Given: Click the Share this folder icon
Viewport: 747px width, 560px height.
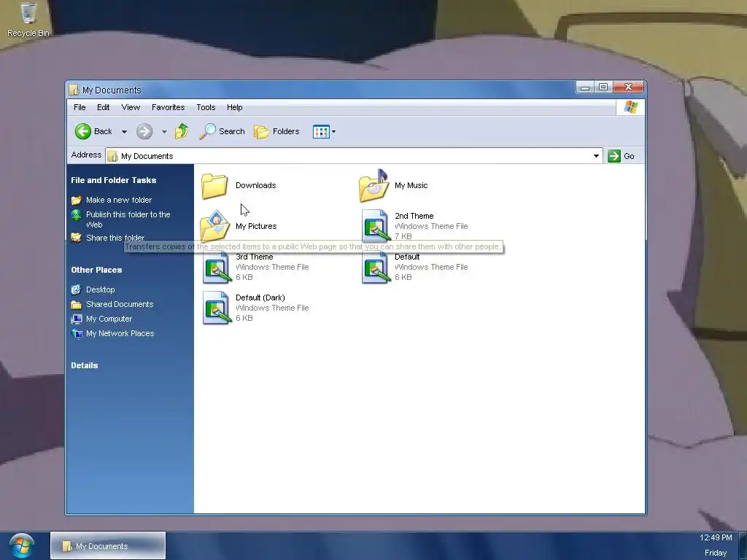Looking at the screenshot, I should coord(76,237).
